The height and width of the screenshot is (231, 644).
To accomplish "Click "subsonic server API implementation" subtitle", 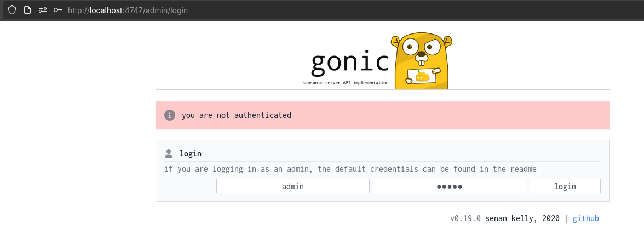I will 346,83.
